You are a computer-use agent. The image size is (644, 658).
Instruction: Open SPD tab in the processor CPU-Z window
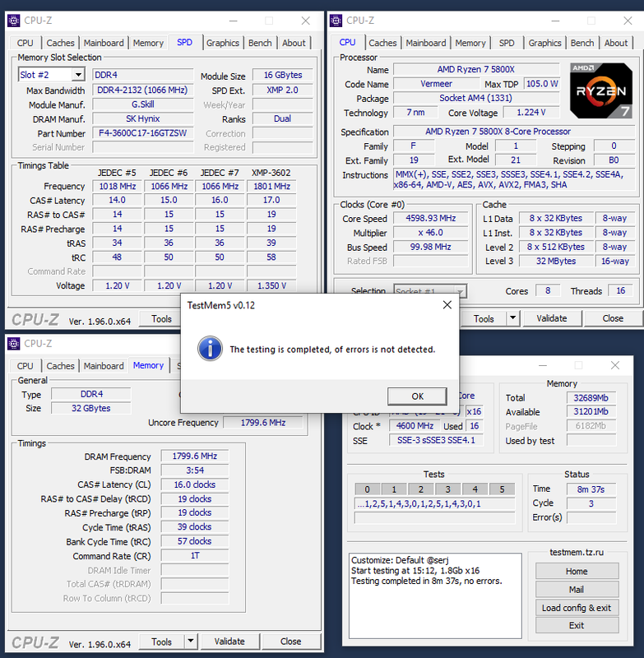pos(507,43)
